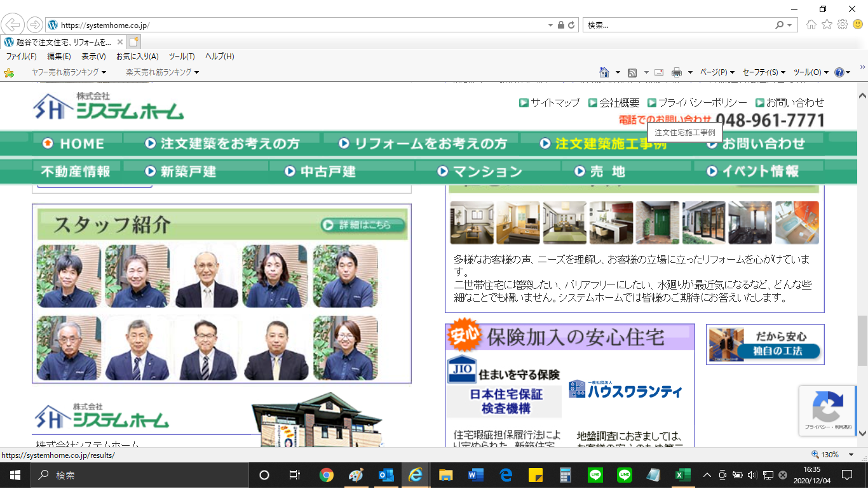
Task: Open the favorites star icon
Action: click(827, 25)
